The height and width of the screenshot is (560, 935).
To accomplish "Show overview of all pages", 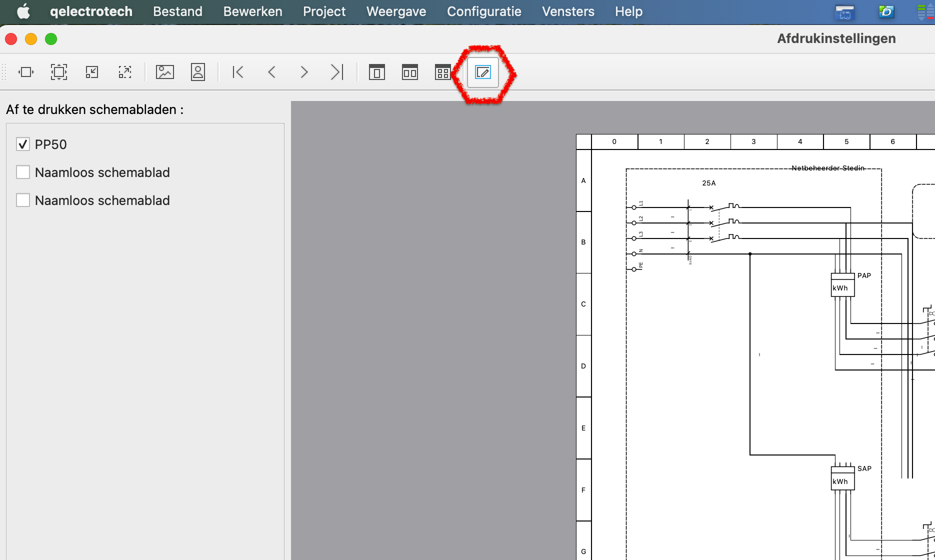I will tap(442, 72).
